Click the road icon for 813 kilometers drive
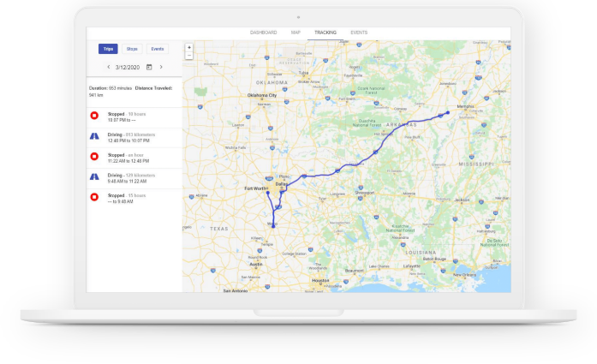The image size is (597, 364). 94,136
